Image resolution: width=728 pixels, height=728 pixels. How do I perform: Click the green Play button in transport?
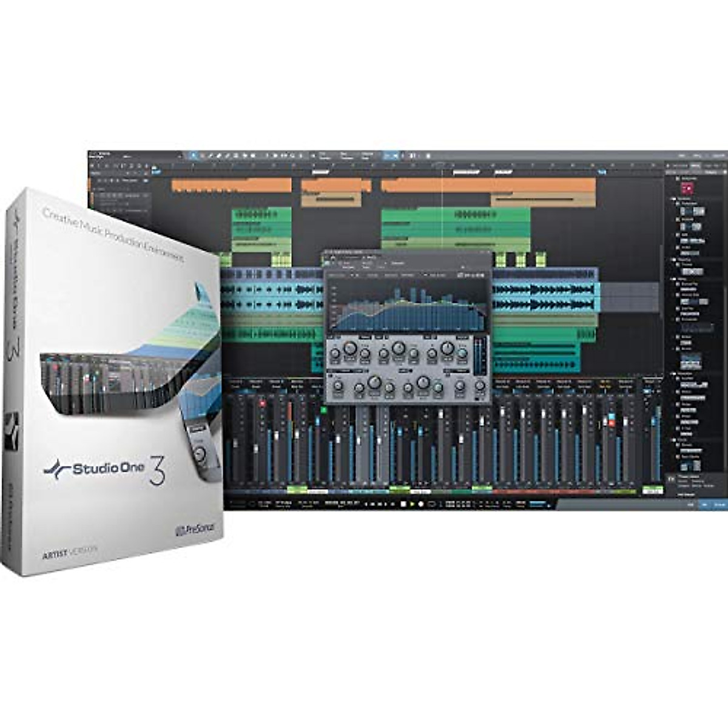(412, 504)
